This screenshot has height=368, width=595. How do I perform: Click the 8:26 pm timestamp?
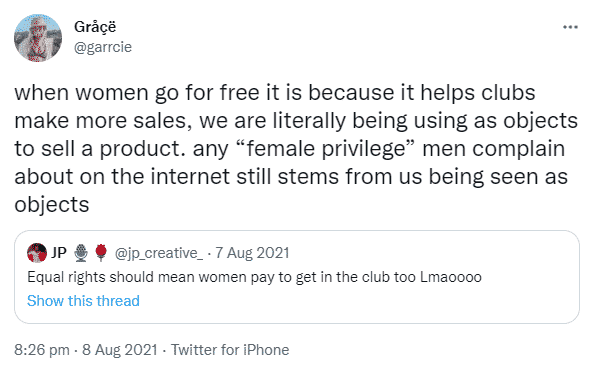tap(42, 350)
